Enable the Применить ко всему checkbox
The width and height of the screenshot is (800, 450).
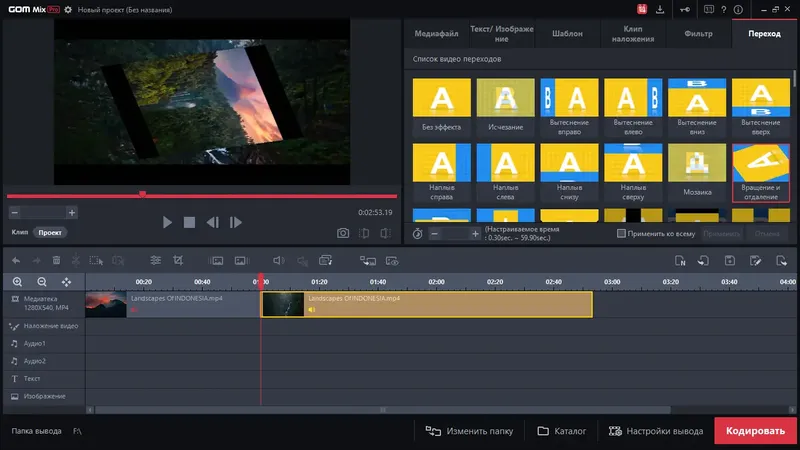click(621, 233)
